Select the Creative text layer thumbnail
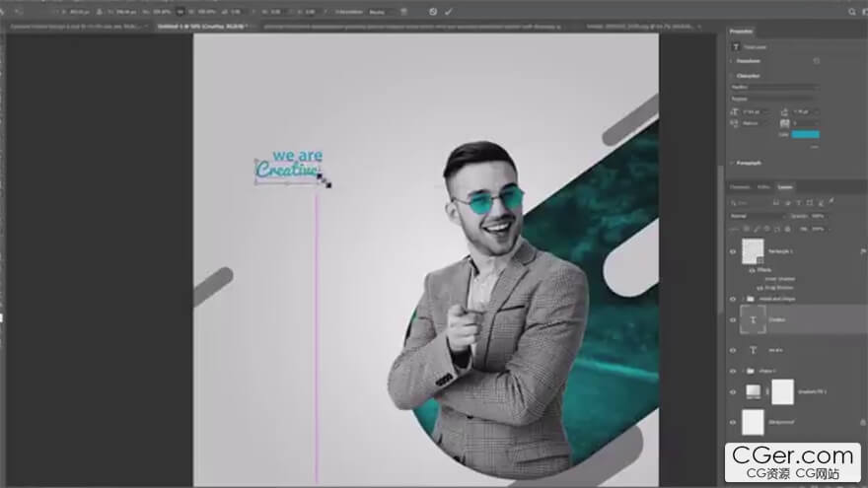The image size is (868, 488). [x=753, y=319]
